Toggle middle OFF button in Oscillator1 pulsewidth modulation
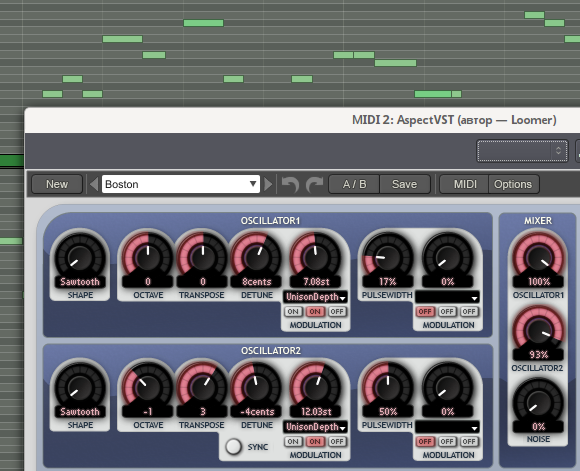The height and width of the screenshot is (471, 580). pyautogui.click(x=447, y=312)
